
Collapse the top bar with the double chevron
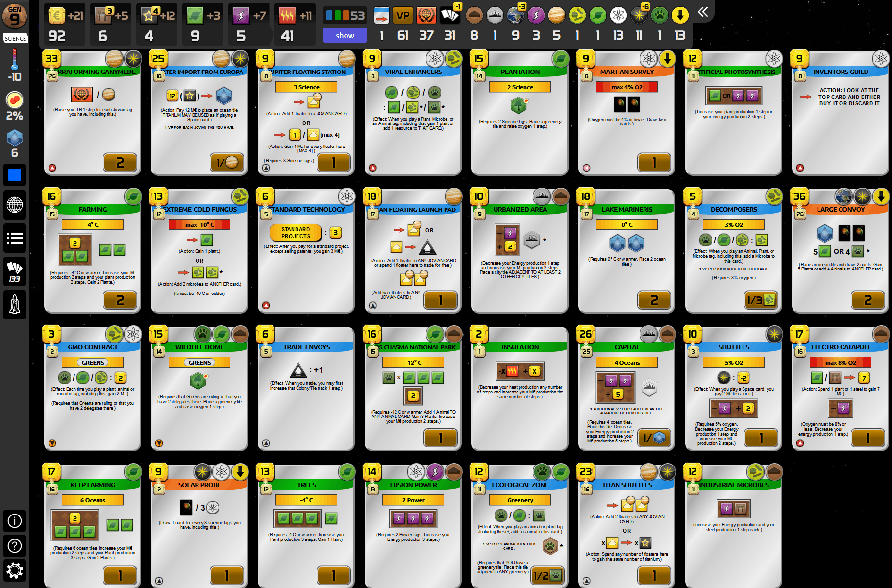click(703, 12)
